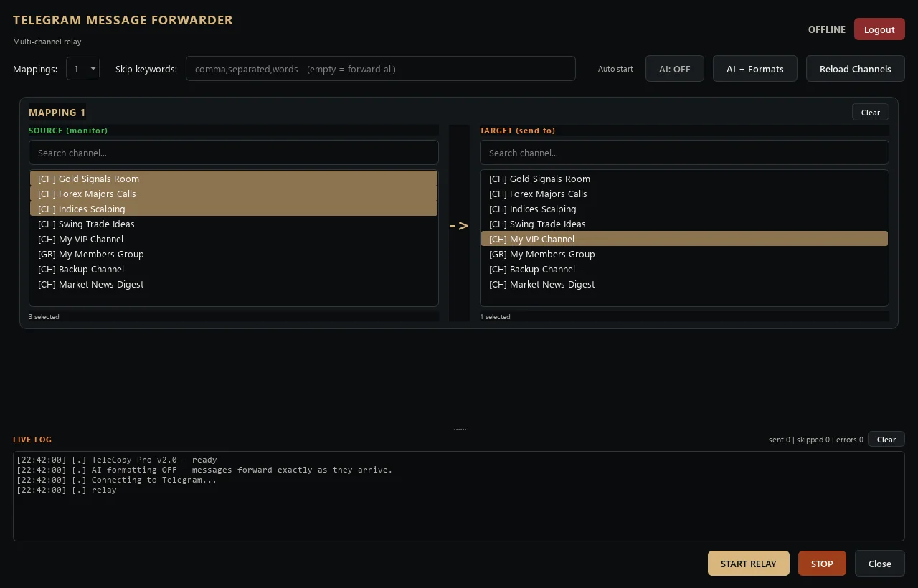Screen dimensions: 918x588
Task: Click Reload Channels button
Action: pyautogui.click(x=855, y=69)
